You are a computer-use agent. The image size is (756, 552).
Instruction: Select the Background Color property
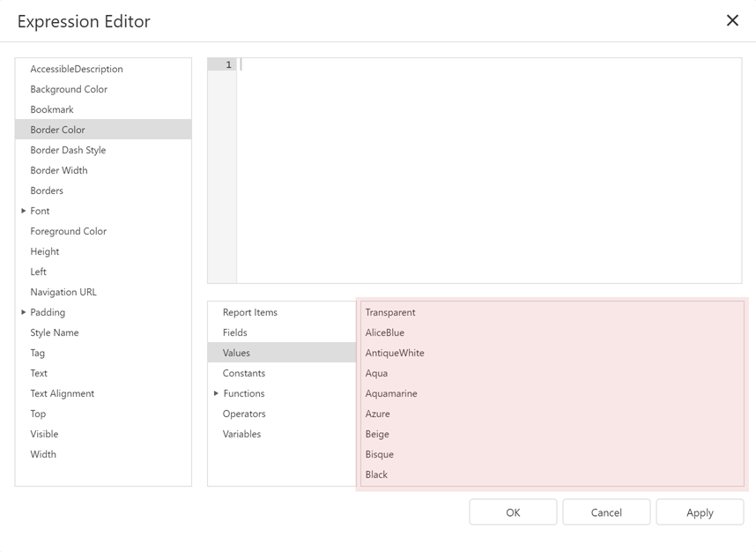tap(69, 89)
